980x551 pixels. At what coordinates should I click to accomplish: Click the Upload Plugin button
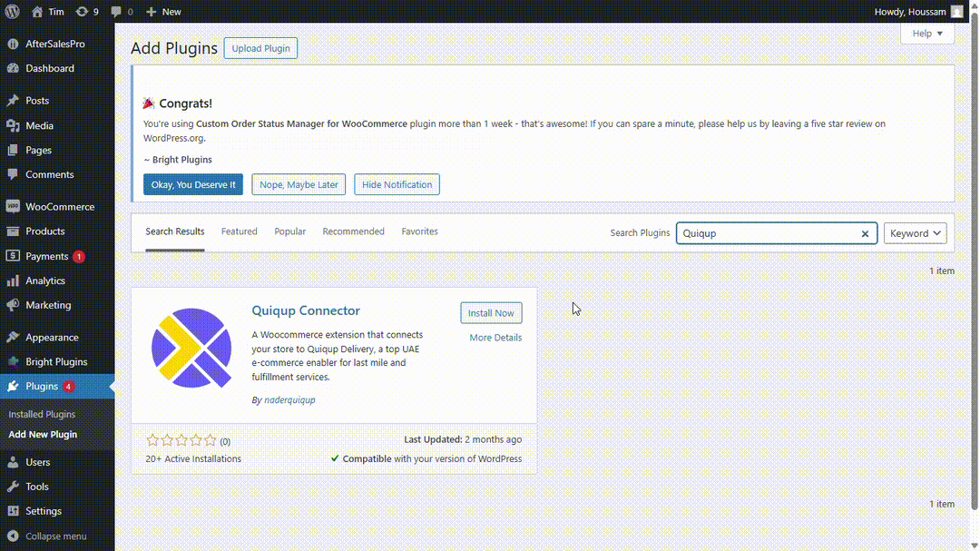tap(260, 48)
